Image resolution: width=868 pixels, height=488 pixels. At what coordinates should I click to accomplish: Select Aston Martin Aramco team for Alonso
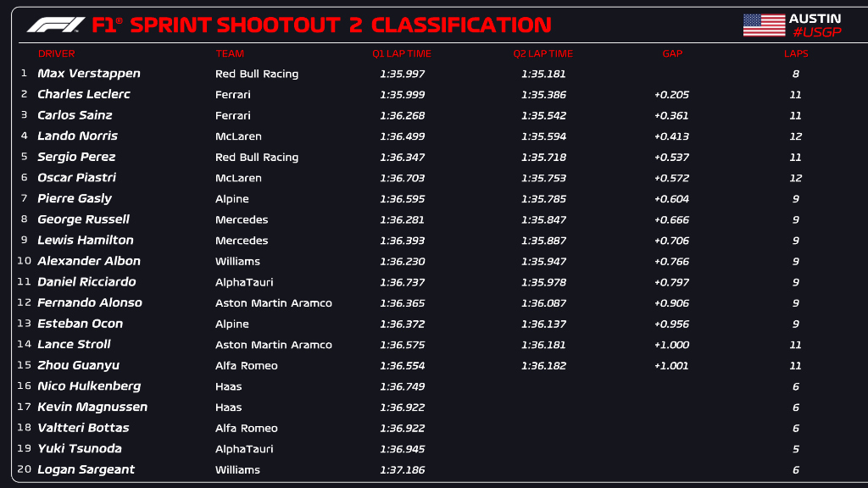click(x=274, y=302)
